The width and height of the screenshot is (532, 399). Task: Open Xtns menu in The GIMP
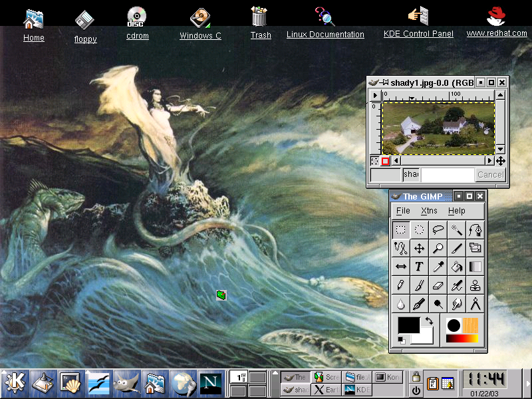pos(429,211)
